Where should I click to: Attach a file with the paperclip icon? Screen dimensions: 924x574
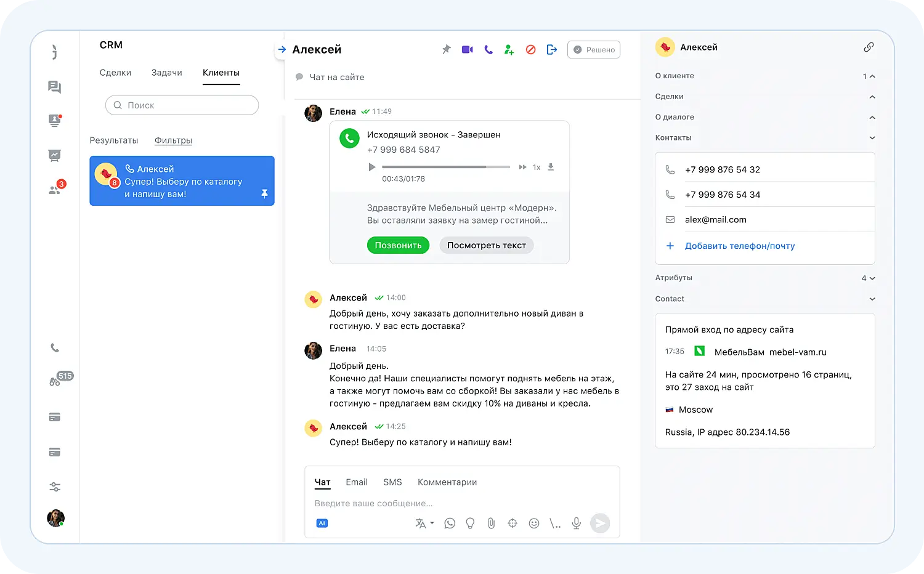pos(491,523)
